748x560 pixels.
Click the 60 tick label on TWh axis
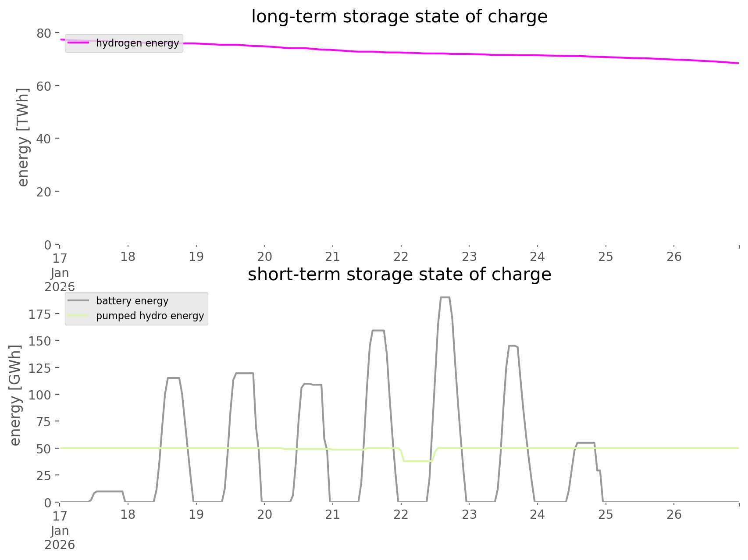coord(44,86)
